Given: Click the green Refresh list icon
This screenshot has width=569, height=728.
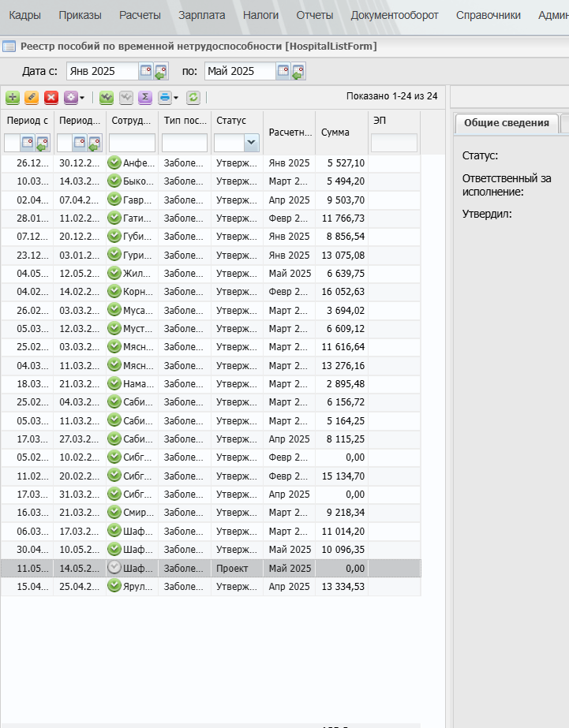Looking at the screenshot, I should coord(193,98).
